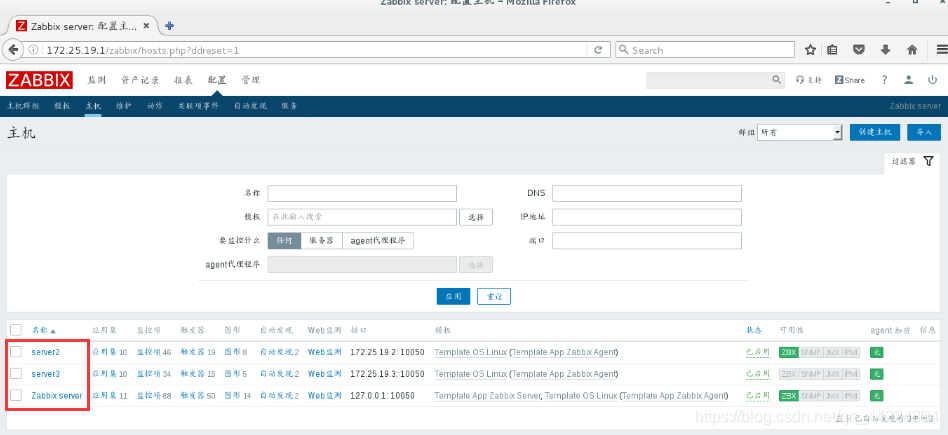The width and height of the screenshot is (948, 435).
Task: Click the 导入 button
Action: (x=924, y=132)
